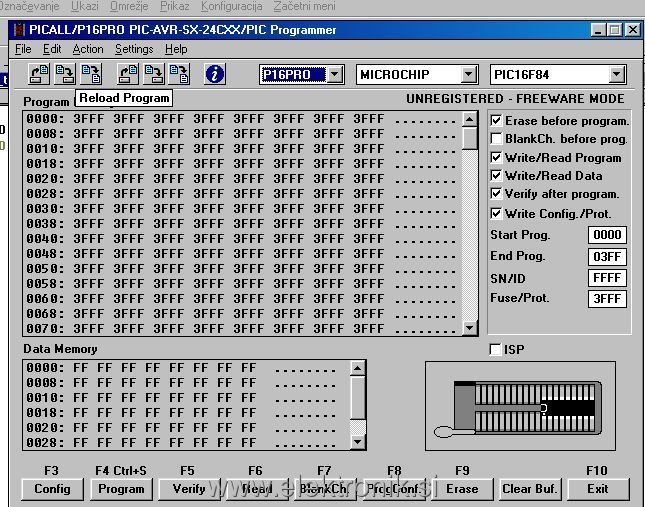Image resolution: width=645 pixels, height=507 pixels.
Task: Click the BlankCh. button
Action: point(325,489)
